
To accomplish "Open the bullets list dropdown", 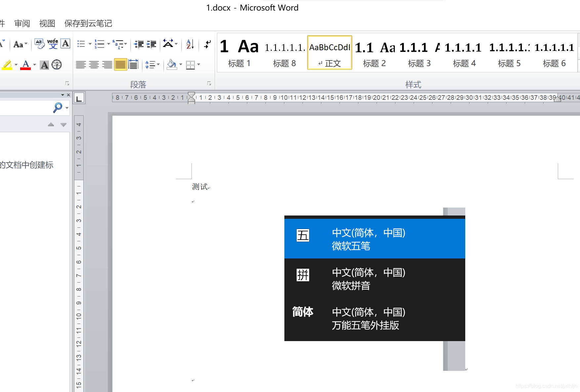I will coord(90,44).
